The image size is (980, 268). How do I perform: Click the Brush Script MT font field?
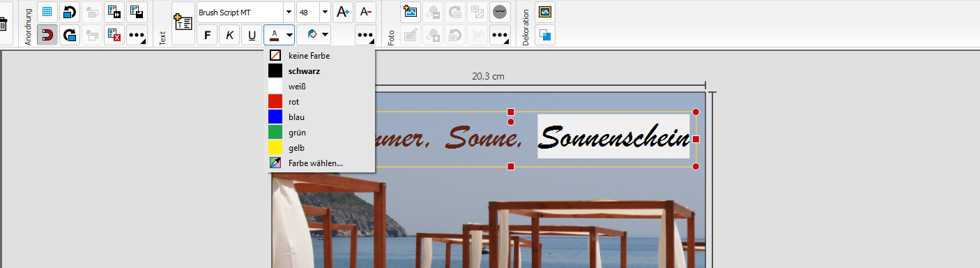[x=240, y=12]
